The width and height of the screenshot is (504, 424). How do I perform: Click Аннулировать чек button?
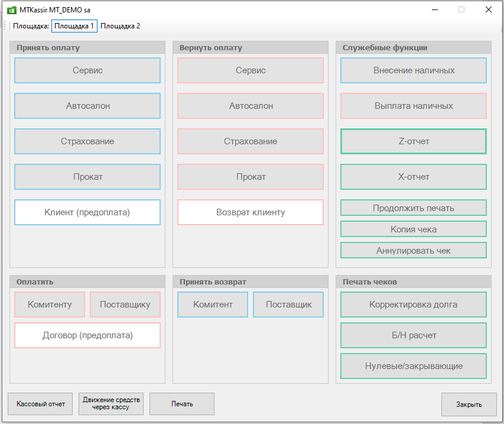pos(414,250)
